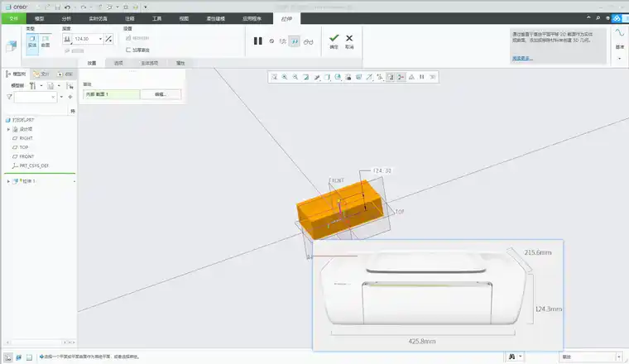Click the Save icon in quick access toolbar
Viewport: 629px width, 364px height.
point(57,7)
